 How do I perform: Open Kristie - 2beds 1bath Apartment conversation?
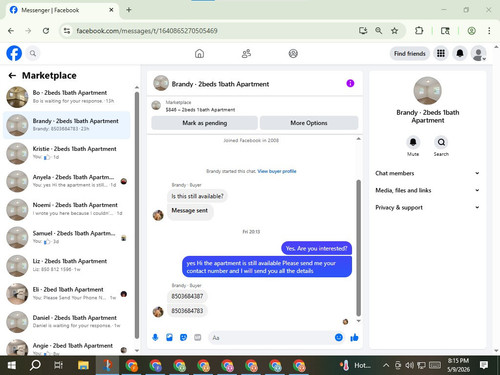click(x=67, y=153)
